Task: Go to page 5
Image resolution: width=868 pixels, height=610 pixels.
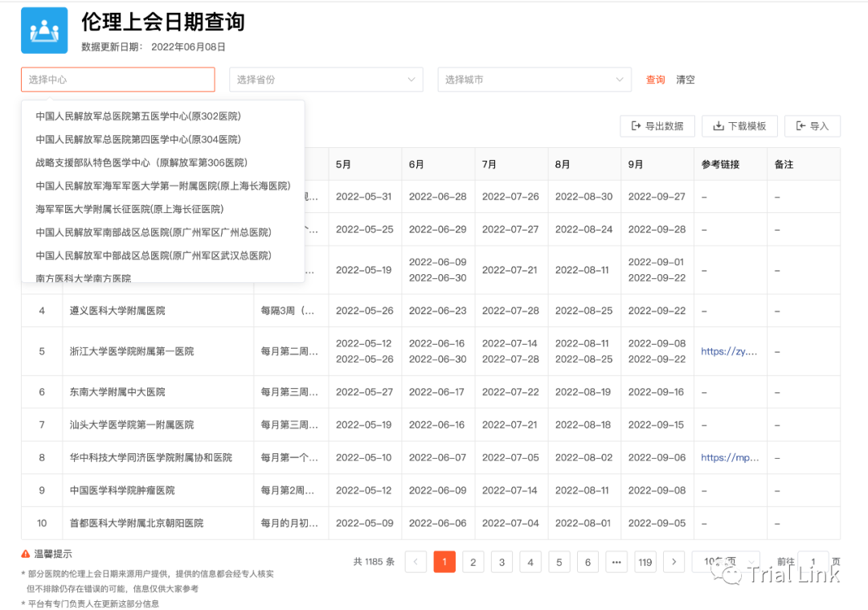Action: point(559,562)
